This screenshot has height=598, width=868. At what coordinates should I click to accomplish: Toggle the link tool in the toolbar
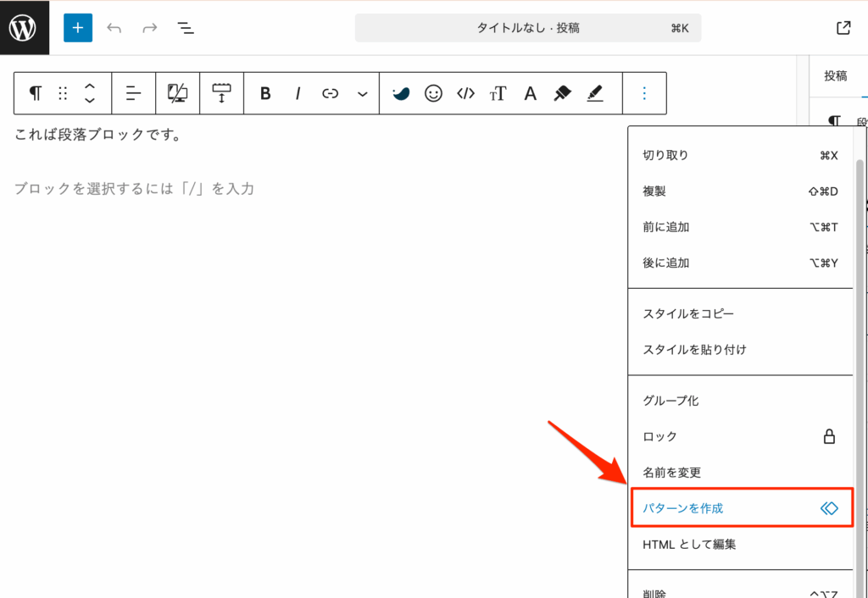(x=331, y=93)
